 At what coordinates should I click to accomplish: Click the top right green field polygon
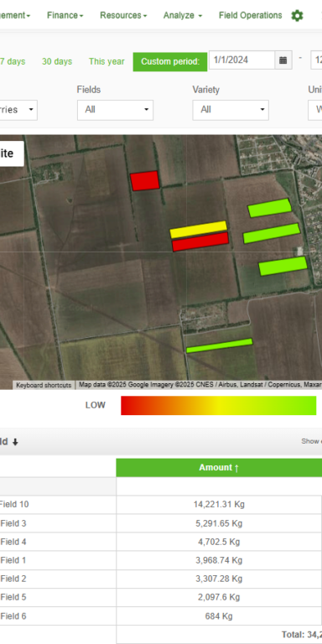pos(270,208)
